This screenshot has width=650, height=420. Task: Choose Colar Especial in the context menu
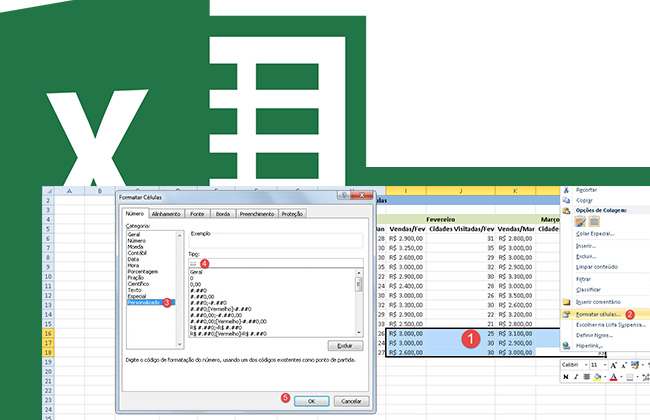(x=595, y=234)
